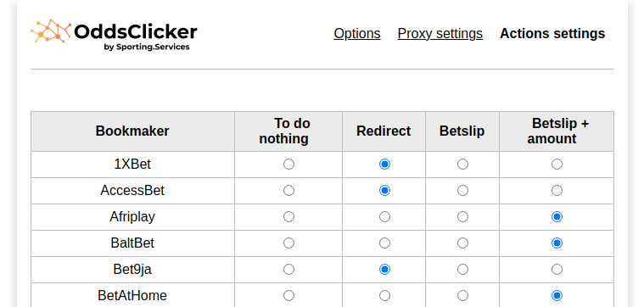
Task: Select the Actions settings tab
Action: (552, 33)
